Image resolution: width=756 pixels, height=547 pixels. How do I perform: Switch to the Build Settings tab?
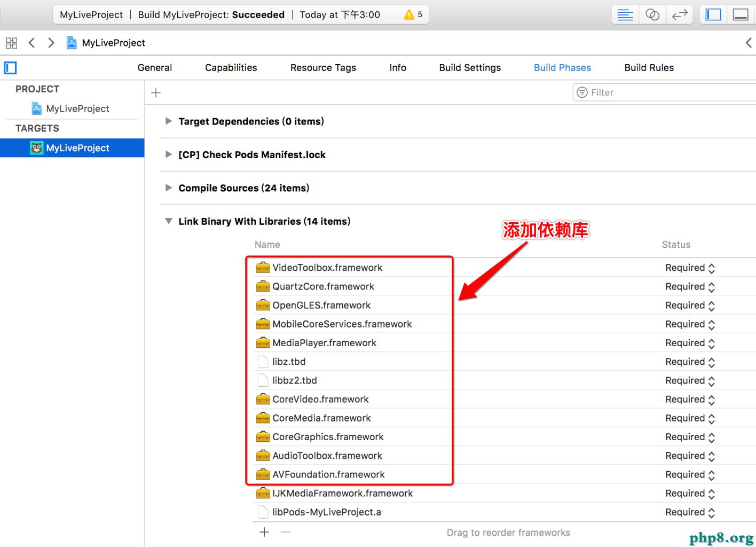[470, 68]
